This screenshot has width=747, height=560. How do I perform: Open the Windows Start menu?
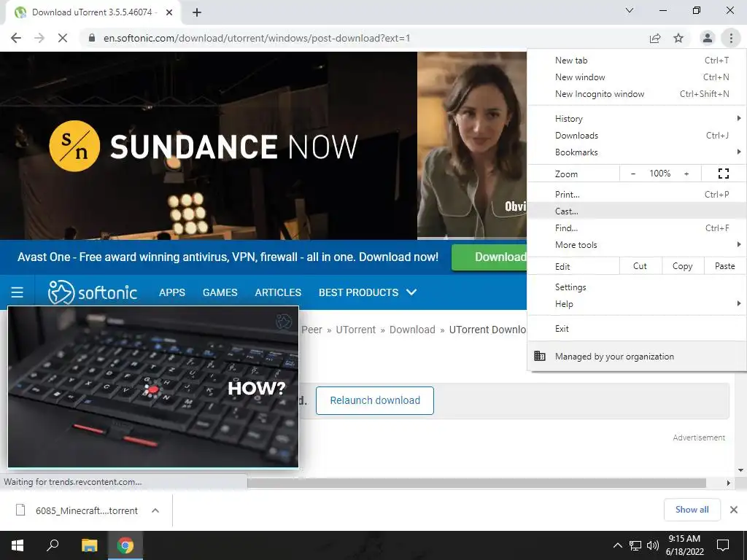point(18,545)
